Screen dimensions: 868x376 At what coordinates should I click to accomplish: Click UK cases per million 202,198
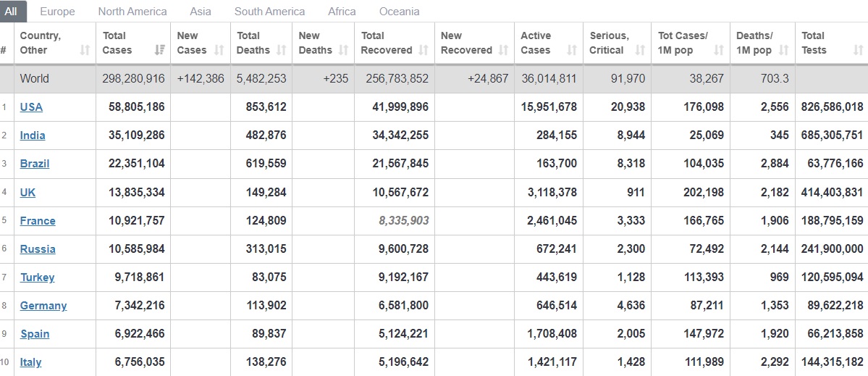coord(704,193)
